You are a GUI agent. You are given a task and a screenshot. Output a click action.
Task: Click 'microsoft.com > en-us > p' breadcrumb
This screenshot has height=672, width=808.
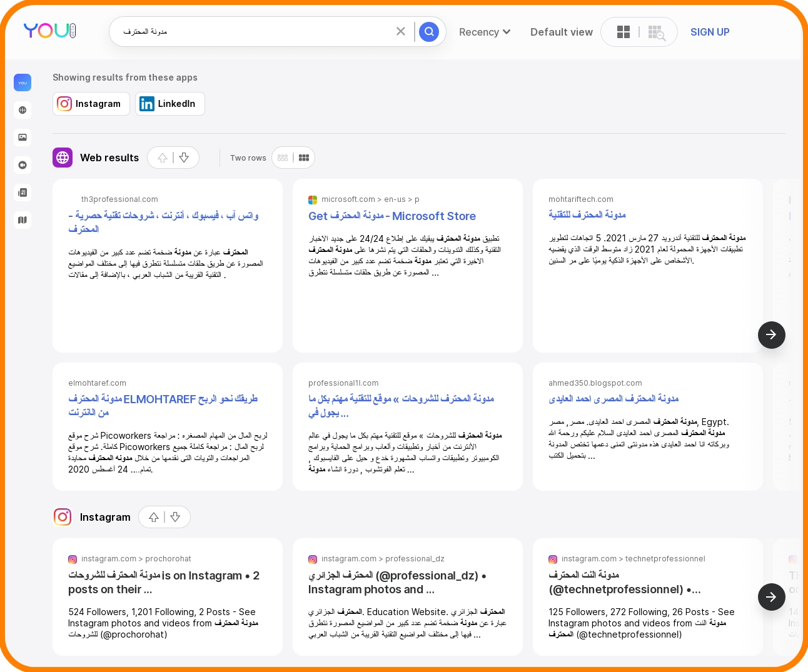(x=370, y=199)
